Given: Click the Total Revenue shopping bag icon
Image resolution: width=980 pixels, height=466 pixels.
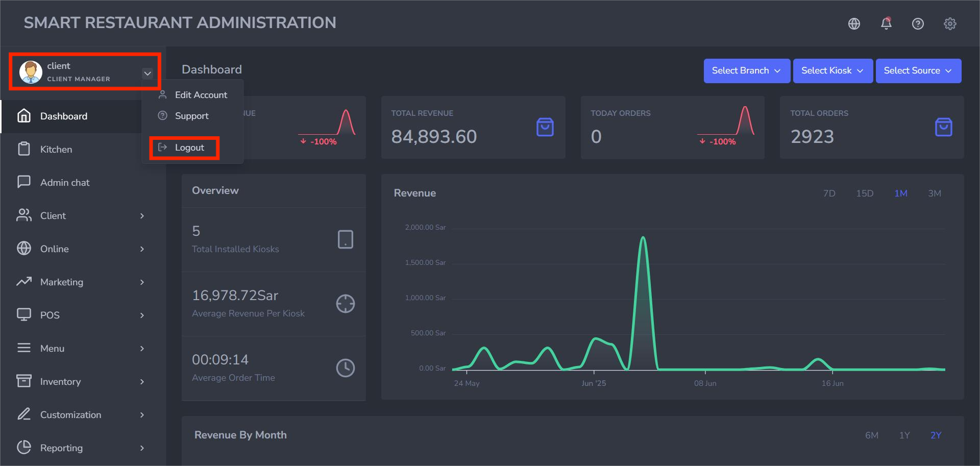Looking at the screenshot, I should (x=545, y=127).
